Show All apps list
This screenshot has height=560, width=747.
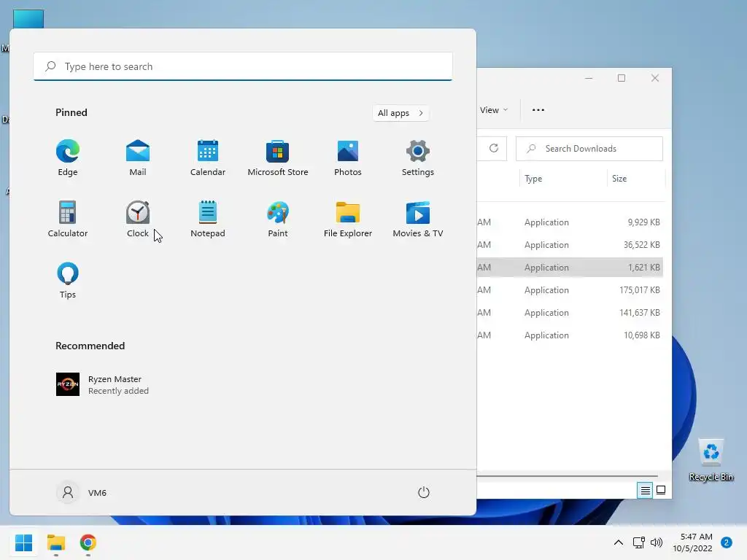click(x=400, y=113)
